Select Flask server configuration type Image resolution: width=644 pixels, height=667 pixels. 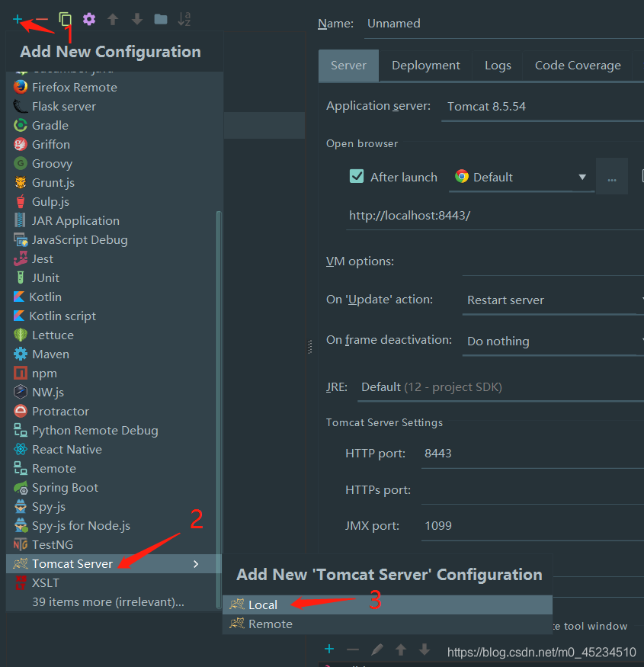click(x=115, y=107)
